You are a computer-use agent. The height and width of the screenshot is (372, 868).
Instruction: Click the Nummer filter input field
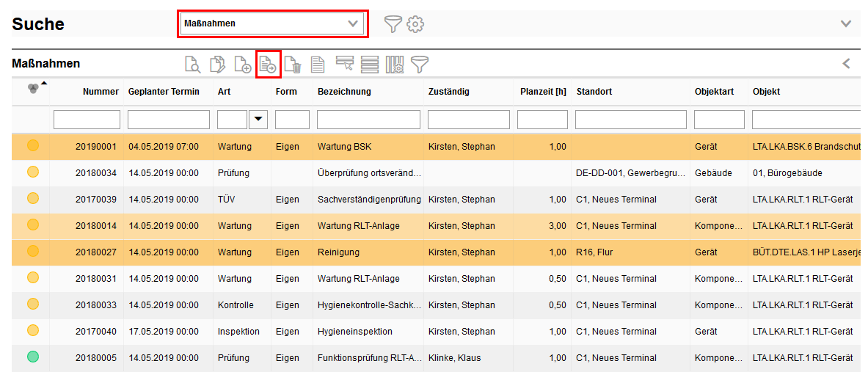pos(87,119)
